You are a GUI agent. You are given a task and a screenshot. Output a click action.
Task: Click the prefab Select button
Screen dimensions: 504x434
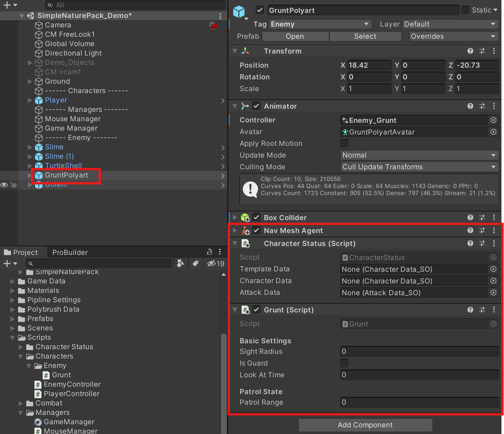[x=365, y=36]
